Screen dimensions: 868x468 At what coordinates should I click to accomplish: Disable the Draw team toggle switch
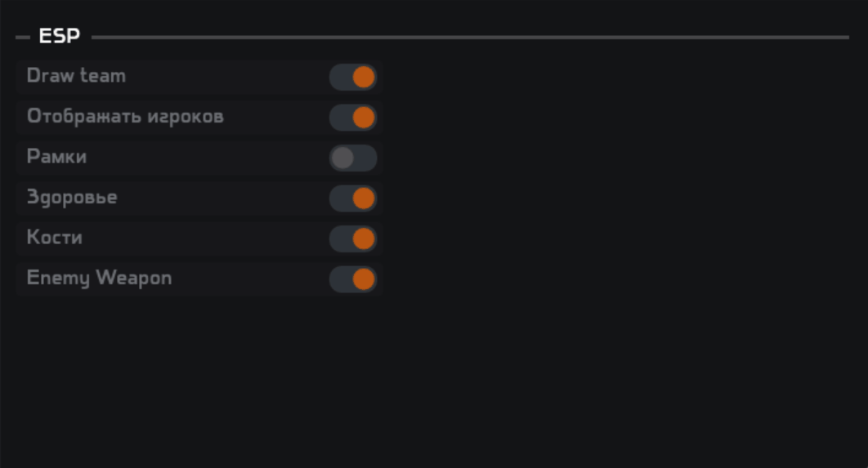tap(353, 78)
